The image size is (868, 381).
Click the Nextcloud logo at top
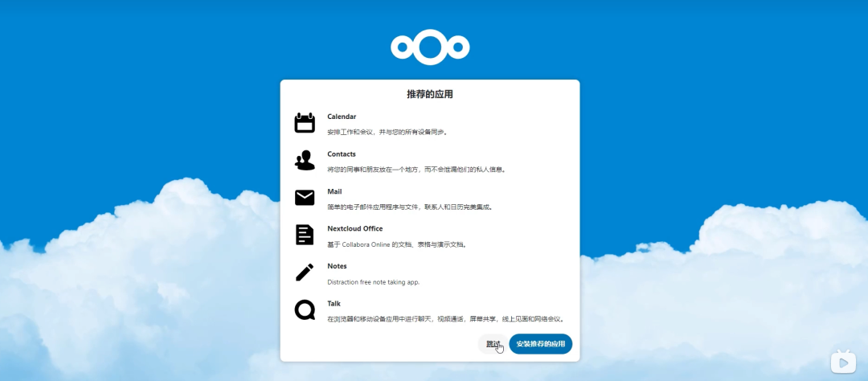pyautogui.click(x=430, y=47)
